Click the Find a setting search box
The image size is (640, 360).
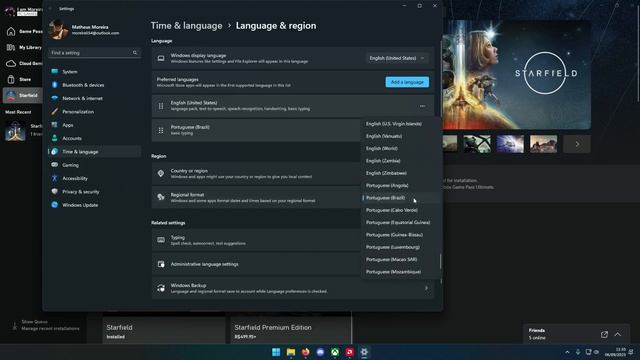pyautogui.click(x=94, y=53)
